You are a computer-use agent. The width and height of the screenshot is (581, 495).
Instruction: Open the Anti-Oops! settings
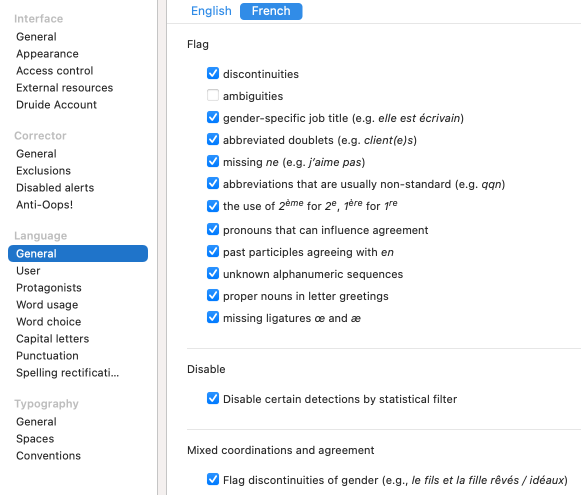(44, 205)
